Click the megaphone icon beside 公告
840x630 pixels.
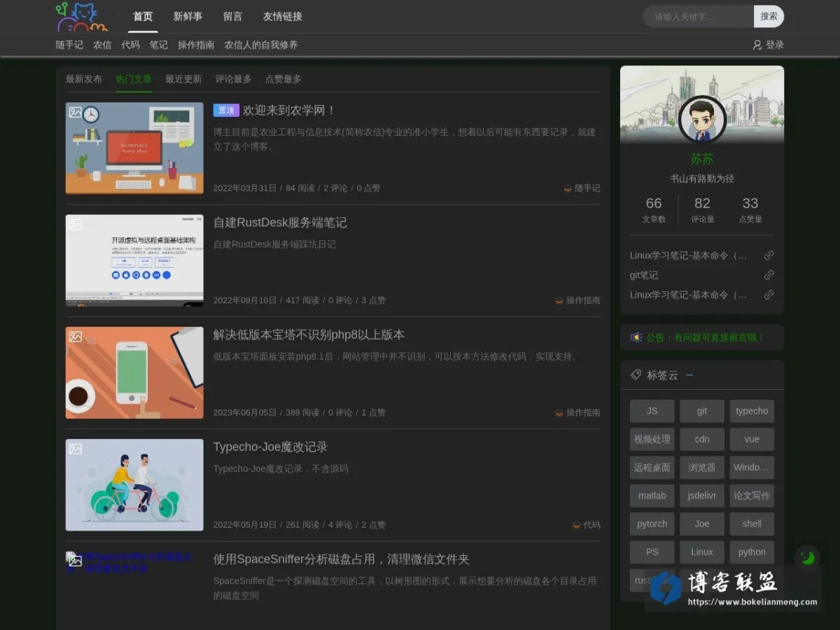coord(636,337)
